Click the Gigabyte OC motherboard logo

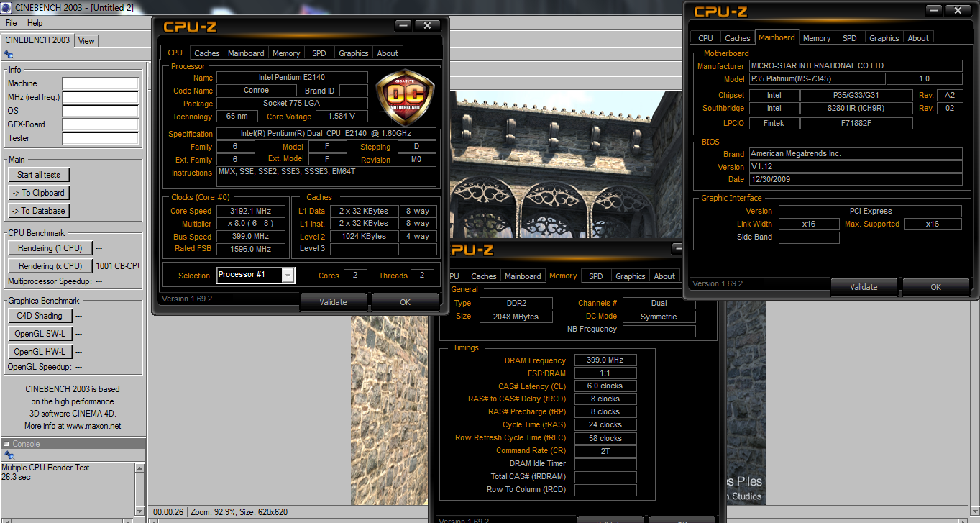[x=406, y=99]
